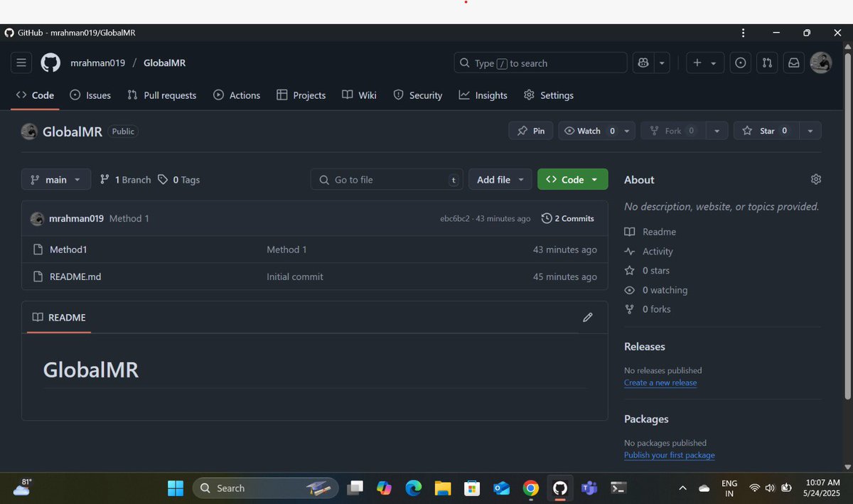Open Microsoft Store from the taskbar
This screenshot has height=504, width=853.
pos(472,488)
